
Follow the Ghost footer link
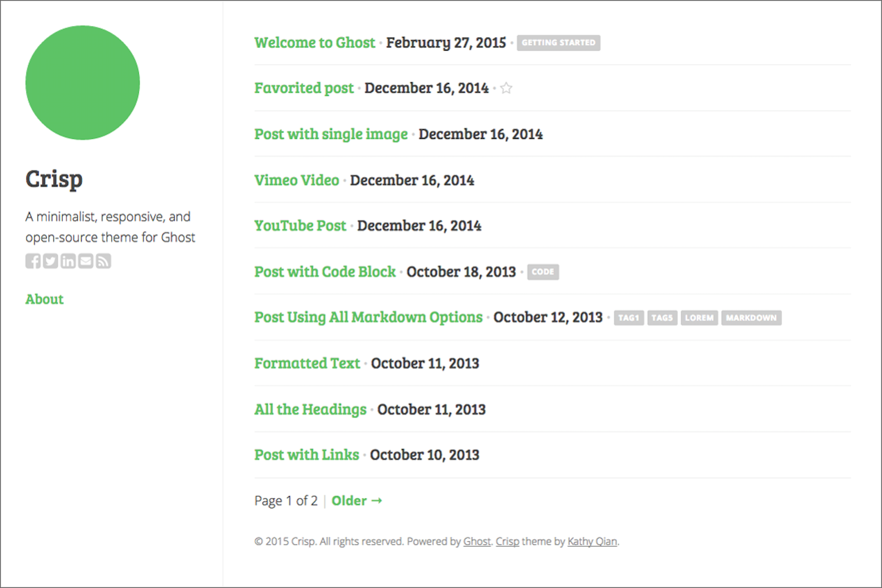tap(477, 542)
